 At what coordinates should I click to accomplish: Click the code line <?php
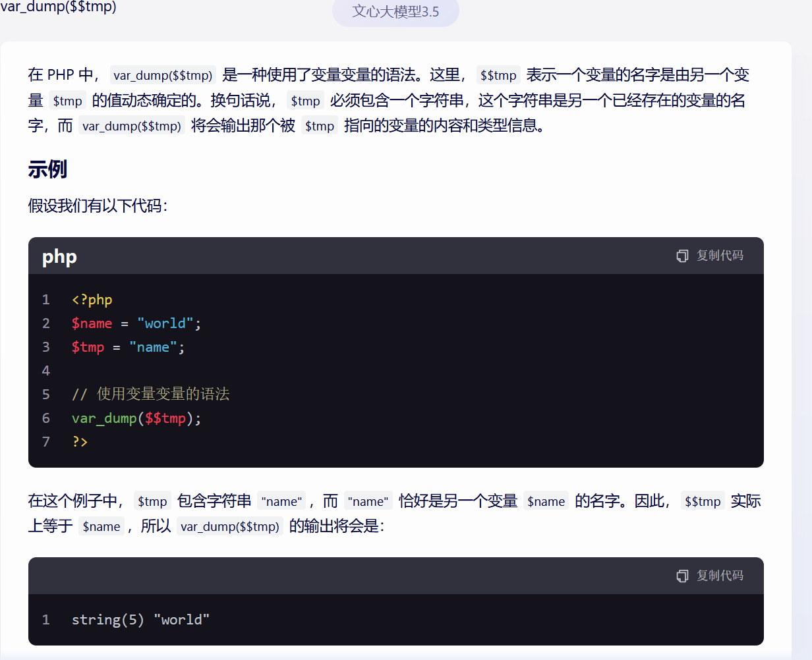pyautogui.click(x=92, y=300)
